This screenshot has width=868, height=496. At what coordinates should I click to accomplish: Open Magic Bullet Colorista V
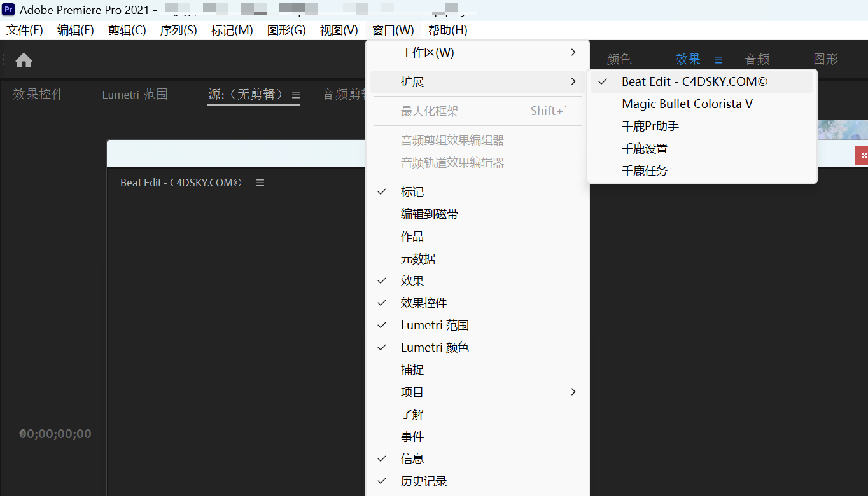click(687, 104)
